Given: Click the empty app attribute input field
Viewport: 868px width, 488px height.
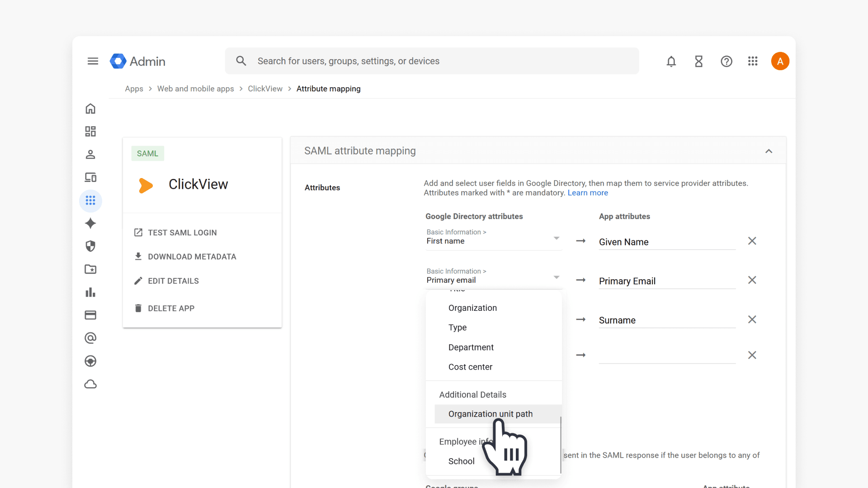Looking at the screenshot, I should [x=667, y=356].
